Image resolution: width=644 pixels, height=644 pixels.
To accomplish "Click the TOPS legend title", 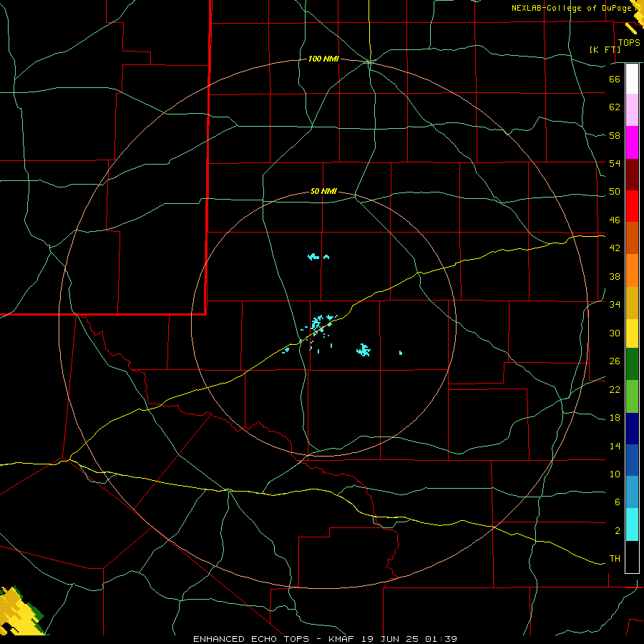I will 629,43.
